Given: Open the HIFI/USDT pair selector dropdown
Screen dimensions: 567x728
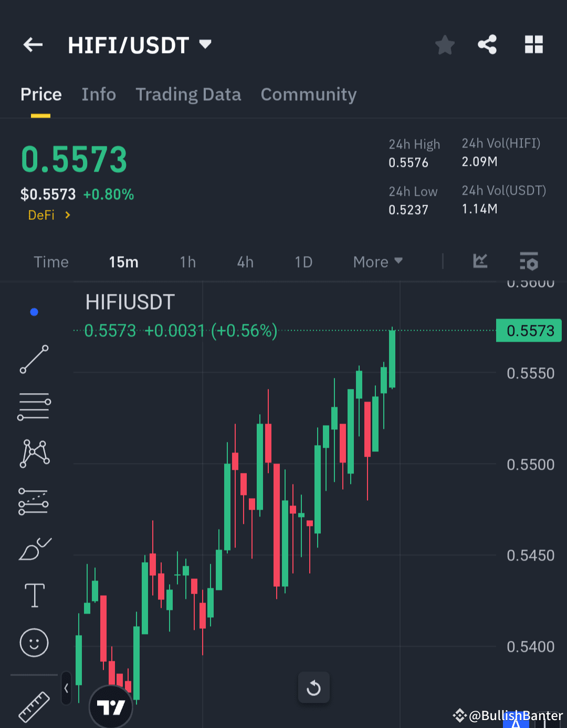Looking at the screenshot, I should (x=205, y=45).
